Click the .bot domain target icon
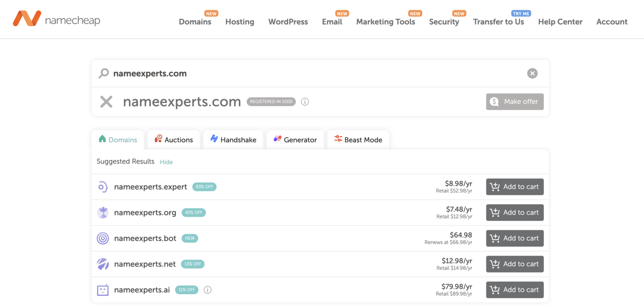644x306 pixels. click(x=103, y=239)
